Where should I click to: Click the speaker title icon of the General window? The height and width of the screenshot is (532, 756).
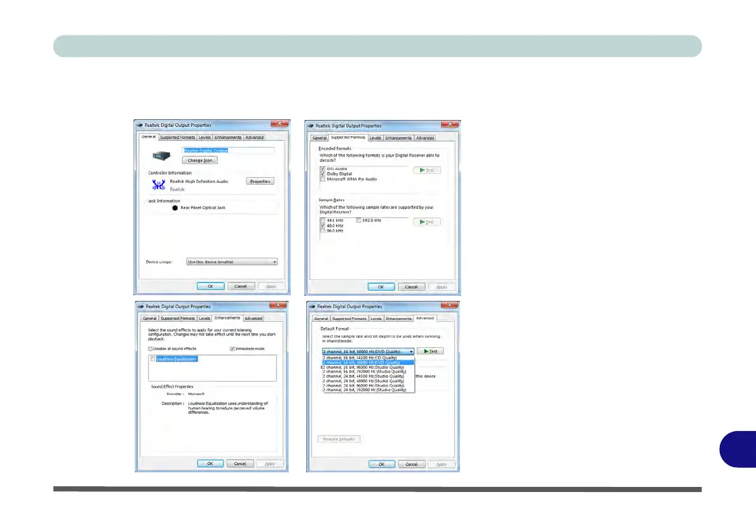click(140, 125)
